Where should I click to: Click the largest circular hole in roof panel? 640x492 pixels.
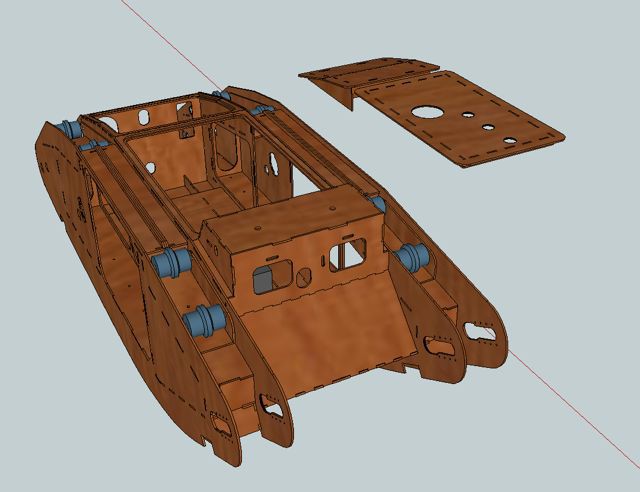[x=429, y=112]
